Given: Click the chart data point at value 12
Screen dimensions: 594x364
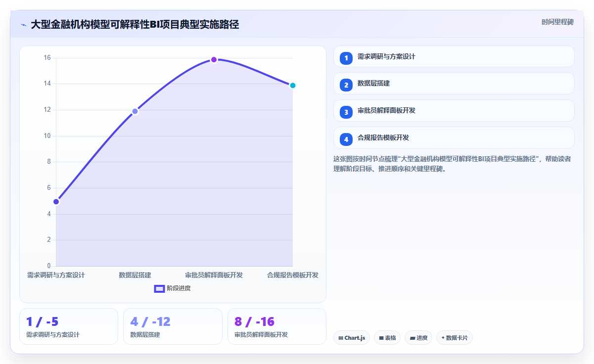Looking at the screenshot, I should [135, 111].
